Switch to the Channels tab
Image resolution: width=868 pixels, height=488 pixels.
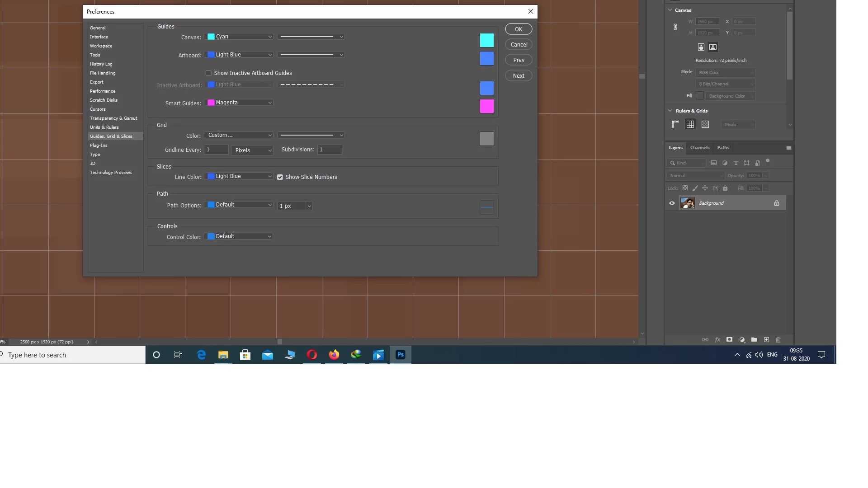[x=699, y=148]
